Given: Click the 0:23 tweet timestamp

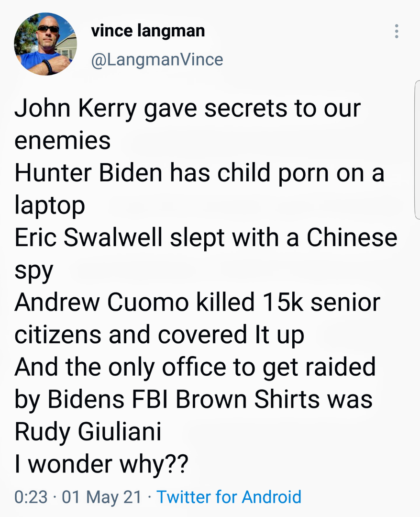Looking at the screenshot, I should click(x=31, y=496).
